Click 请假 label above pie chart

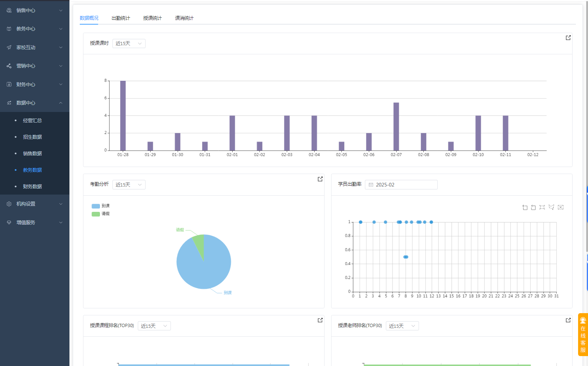180,230
